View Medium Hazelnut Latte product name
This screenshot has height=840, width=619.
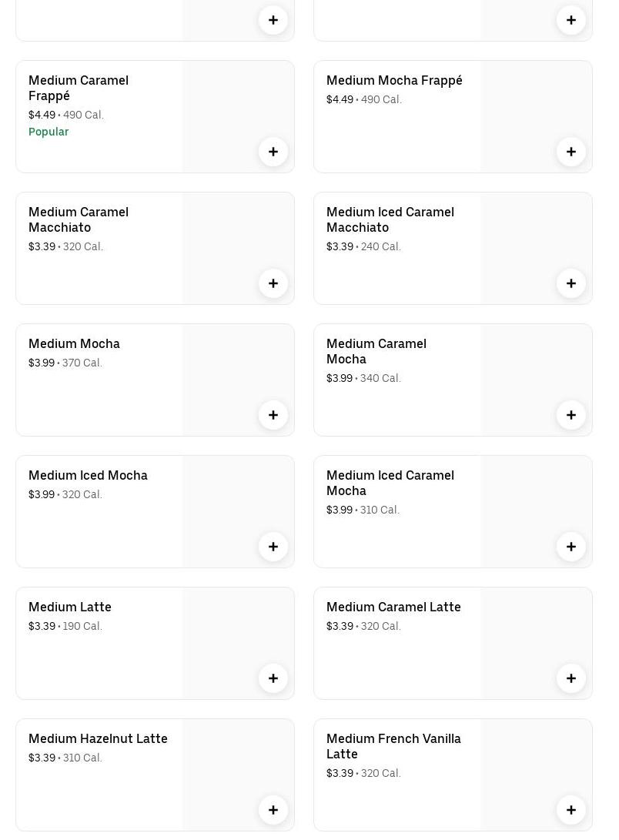[98, 738]
